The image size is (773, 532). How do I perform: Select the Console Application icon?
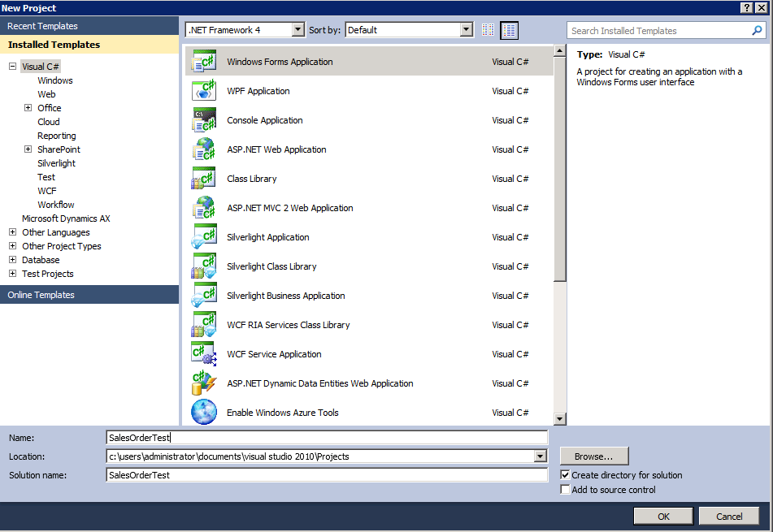click(x=203, y=120)
